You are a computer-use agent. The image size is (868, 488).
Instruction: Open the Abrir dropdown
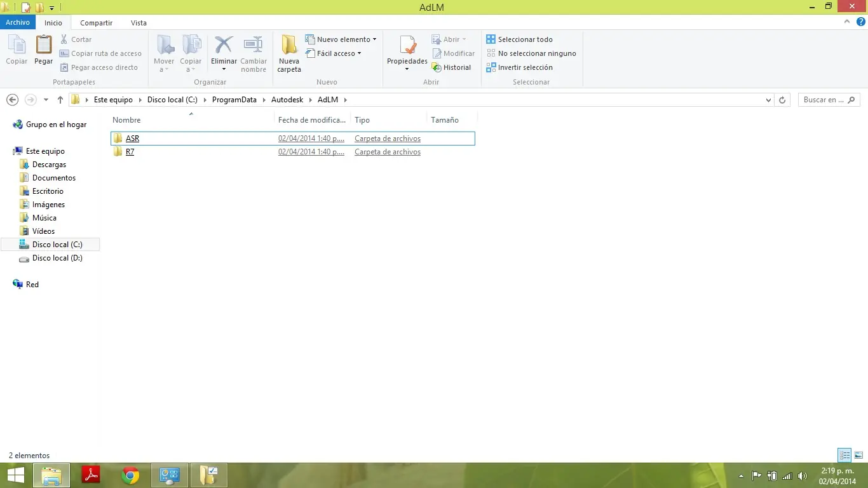pos(449,39)
